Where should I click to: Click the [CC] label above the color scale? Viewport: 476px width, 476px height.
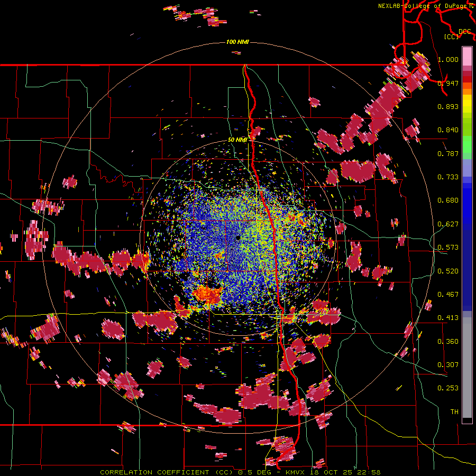point(452,36)
